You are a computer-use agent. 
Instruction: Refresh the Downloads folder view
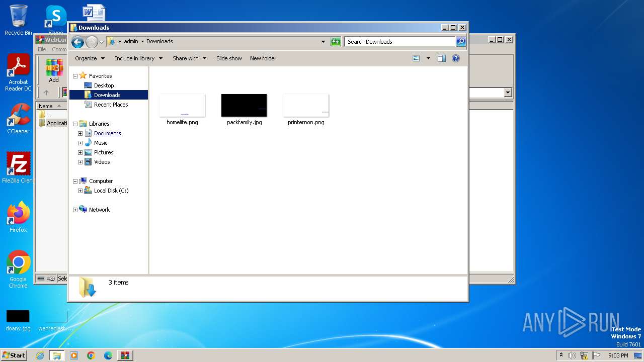(336, 42)
